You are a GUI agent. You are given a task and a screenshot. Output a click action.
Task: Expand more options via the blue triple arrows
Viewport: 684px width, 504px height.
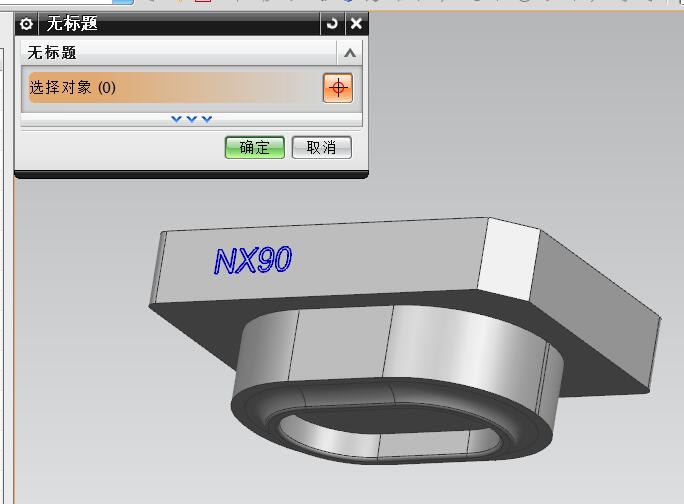click(191, 119)
